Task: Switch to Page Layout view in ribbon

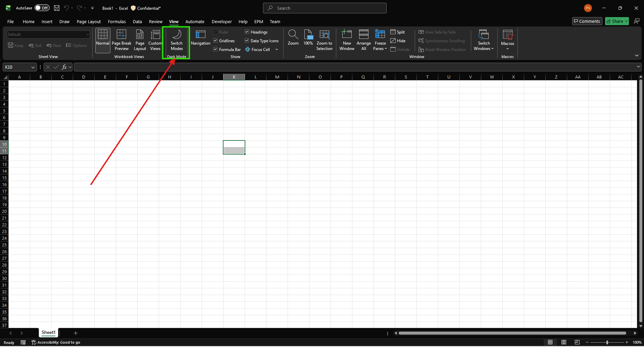Action: pyautogui.click(x=140, y=40)
